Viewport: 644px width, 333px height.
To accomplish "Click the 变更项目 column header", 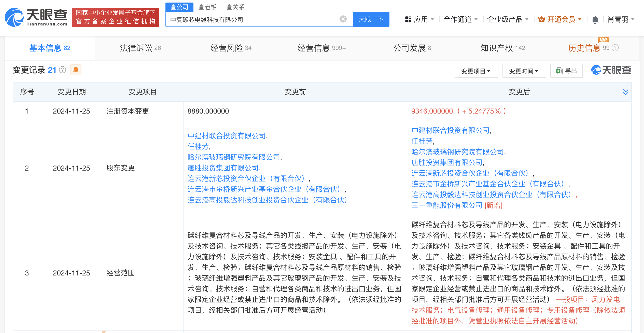I will [x=143, y=92].
